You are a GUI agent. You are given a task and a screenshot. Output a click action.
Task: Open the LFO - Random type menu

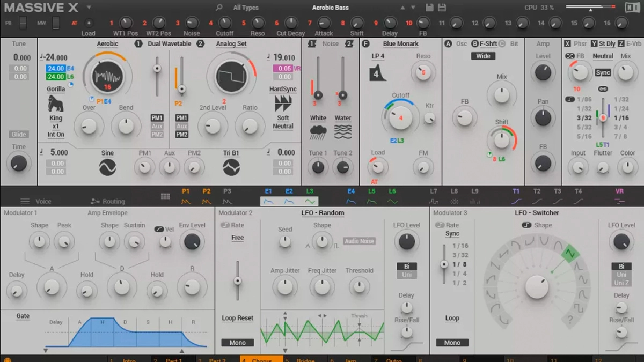click(x=322, y=213)
